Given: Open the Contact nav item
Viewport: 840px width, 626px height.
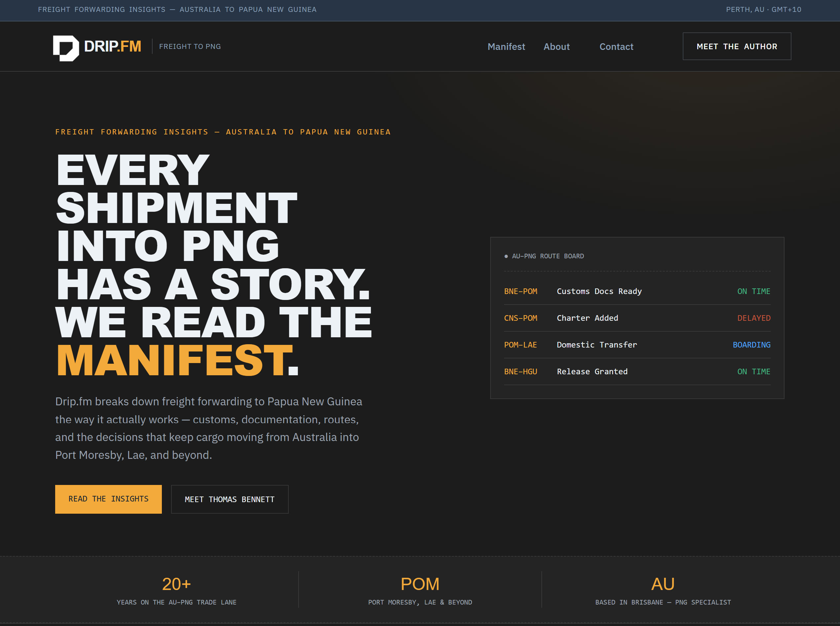Looking at the screenshot, I should point(616,47).
